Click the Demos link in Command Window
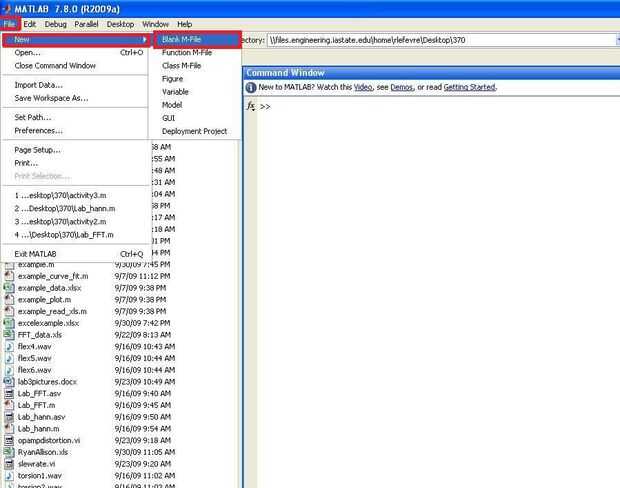This screenshot has width=620, height=488. click(401, 87)
